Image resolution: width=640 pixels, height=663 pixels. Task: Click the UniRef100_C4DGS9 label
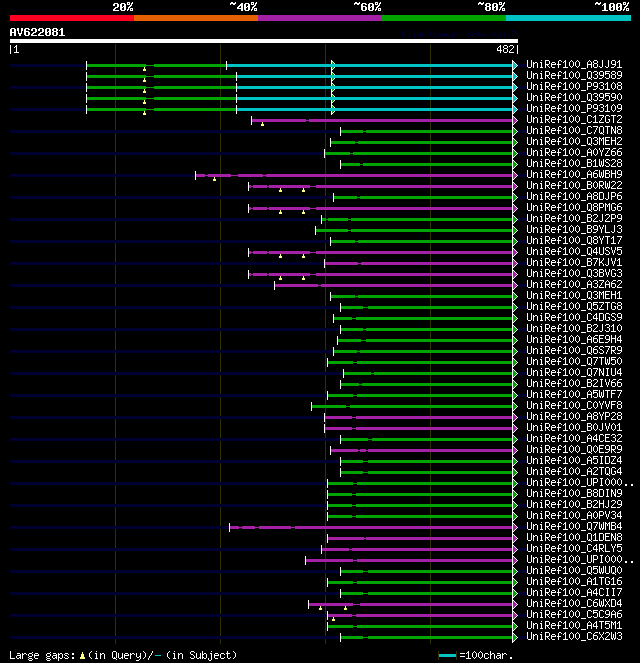574,318
